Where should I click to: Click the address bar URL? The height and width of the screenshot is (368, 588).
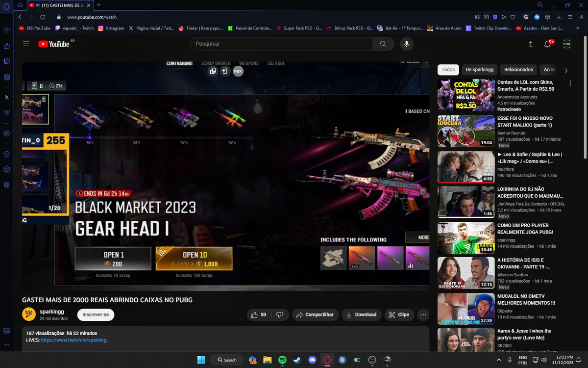[x=92, y=17]
